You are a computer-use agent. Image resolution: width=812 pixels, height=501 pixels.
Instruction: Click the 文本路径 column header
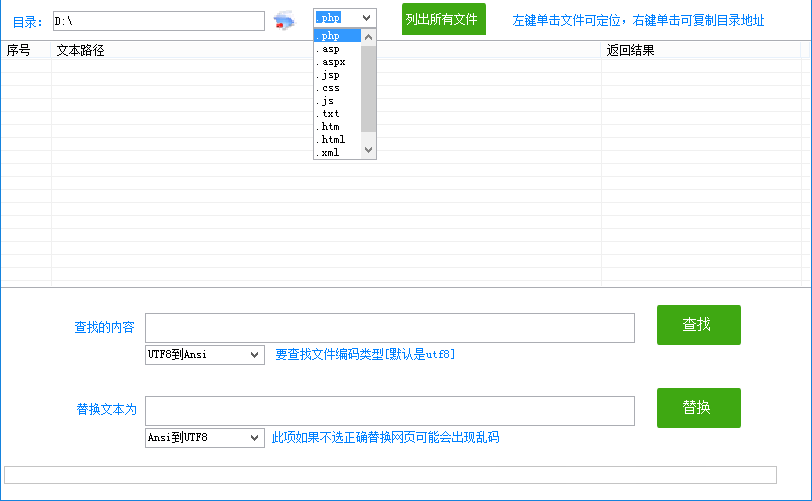[x=326, y=50]
